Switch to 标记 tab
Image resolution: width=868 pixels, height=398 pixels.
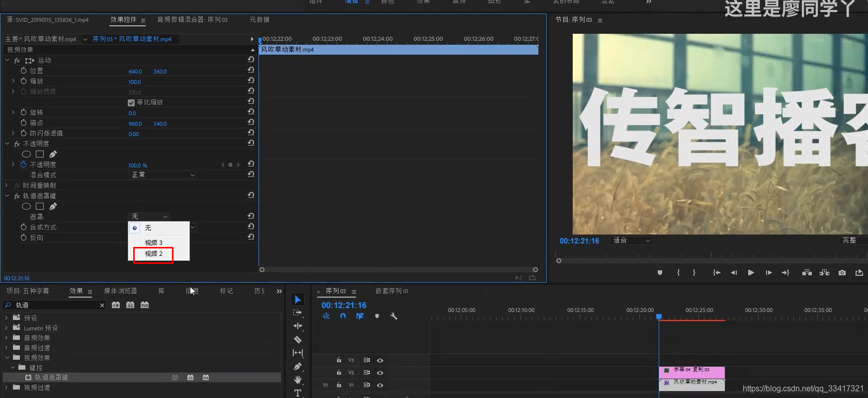[226, 291]
